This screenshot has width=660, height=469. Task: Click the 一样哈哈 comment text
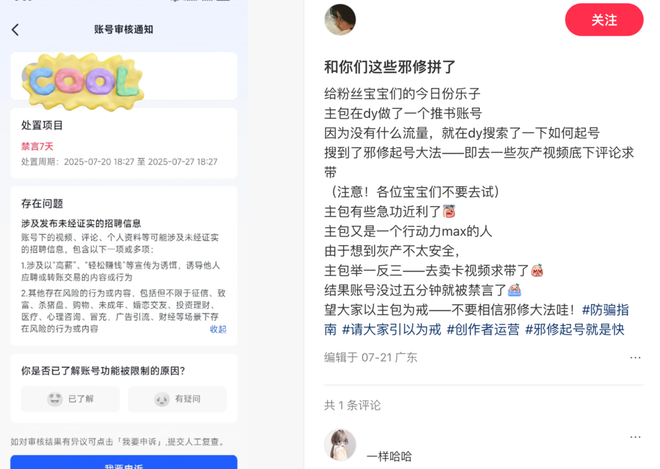pos(389,456)
